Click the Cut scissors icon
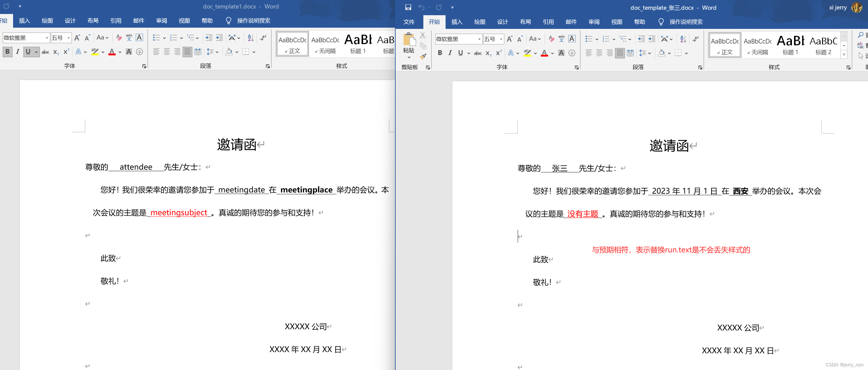 (423, 36)
